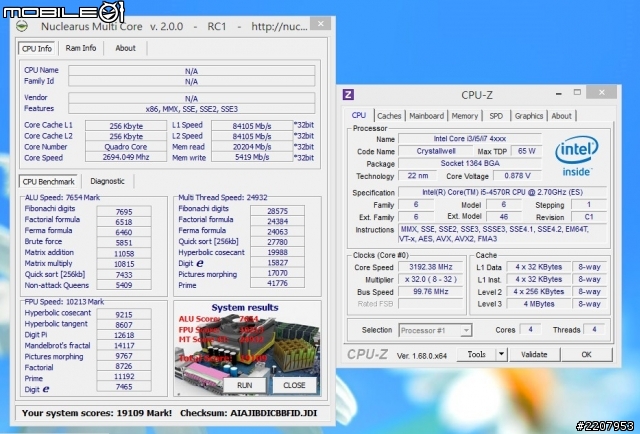Click the Core Speed 2694.049 Mhz value

pyautogui.click(x=126, y=157)
